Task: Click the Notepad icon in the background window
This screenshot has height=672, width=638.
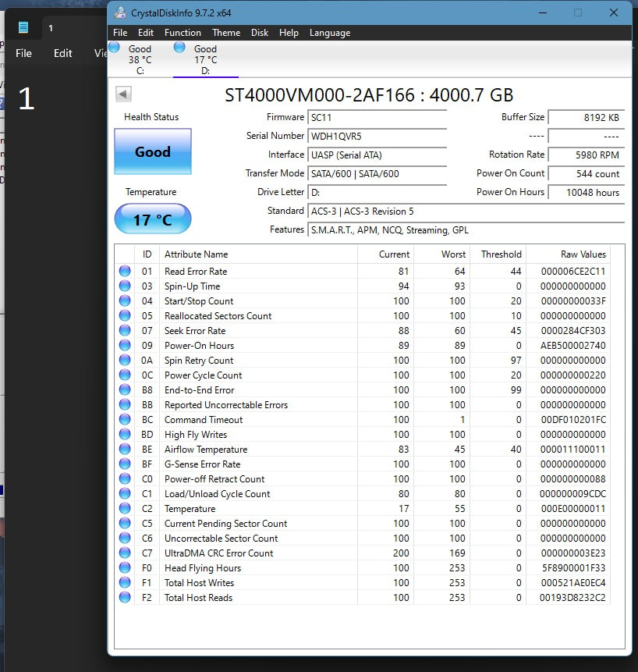Action: point(24,28)
